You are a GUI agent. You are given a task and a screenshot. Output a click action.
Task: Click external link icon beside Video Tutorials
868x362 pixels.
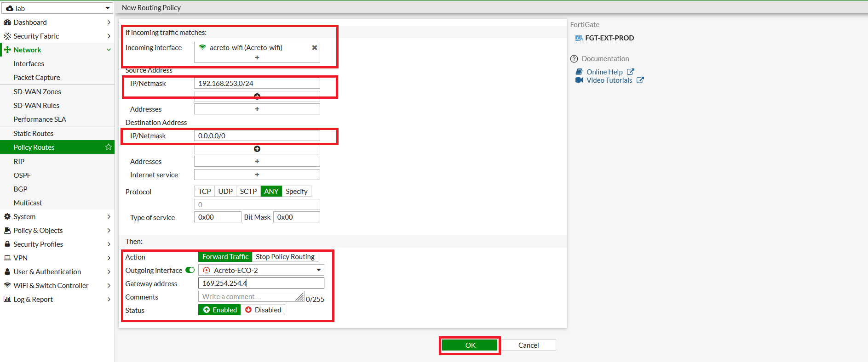tap(640, 80)
